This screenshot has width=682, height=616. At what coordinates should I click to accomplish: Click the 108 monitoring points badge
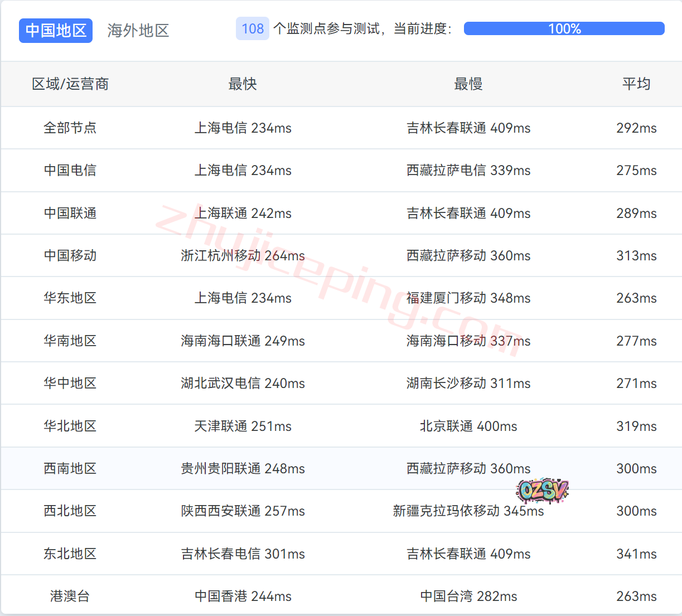tap(252, 29)
